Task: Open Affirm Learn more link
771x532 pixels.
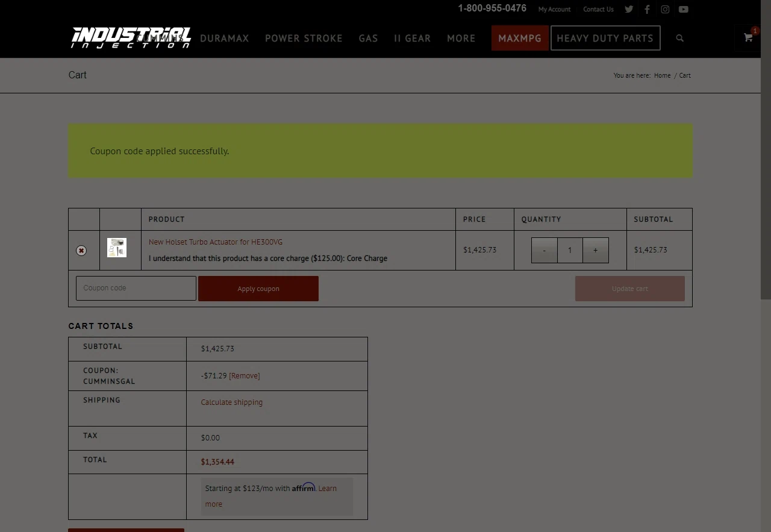Action: (x=327, y=489)
